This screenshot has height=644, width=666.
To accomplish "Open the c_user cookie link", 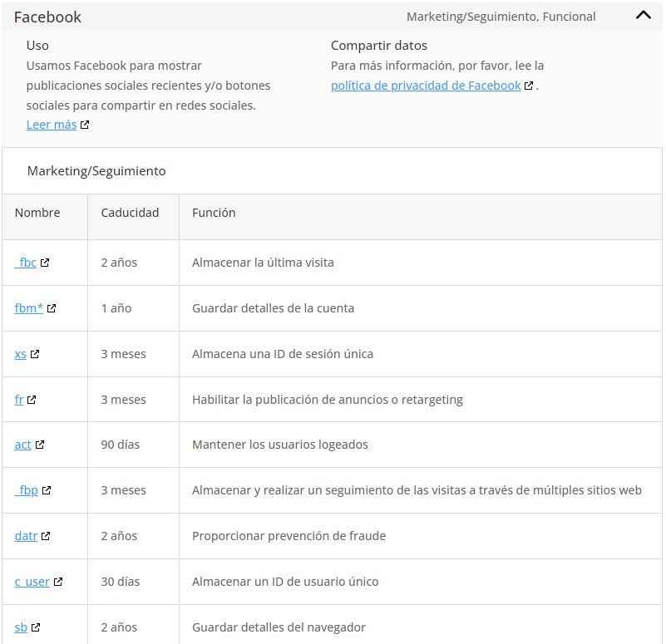I will click(x=32, y=582).
